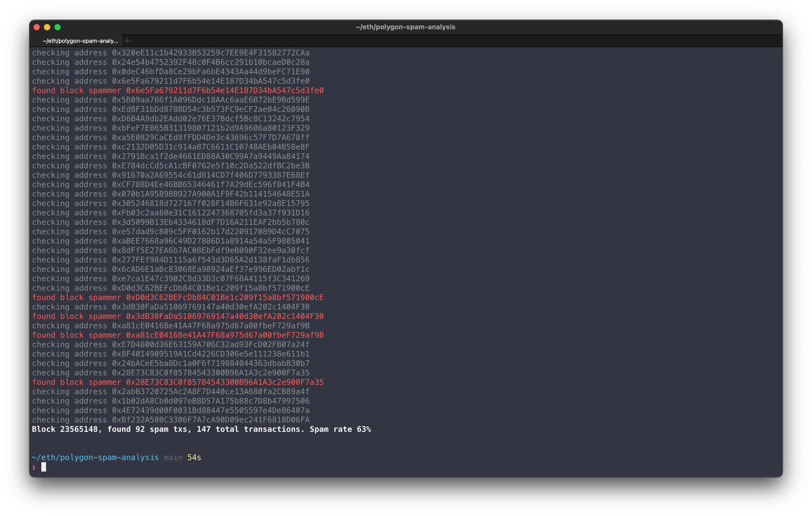Click the window title ~/eth/polygon-spam-analysis
The image size is (812, 516).
tap(405, 27)
